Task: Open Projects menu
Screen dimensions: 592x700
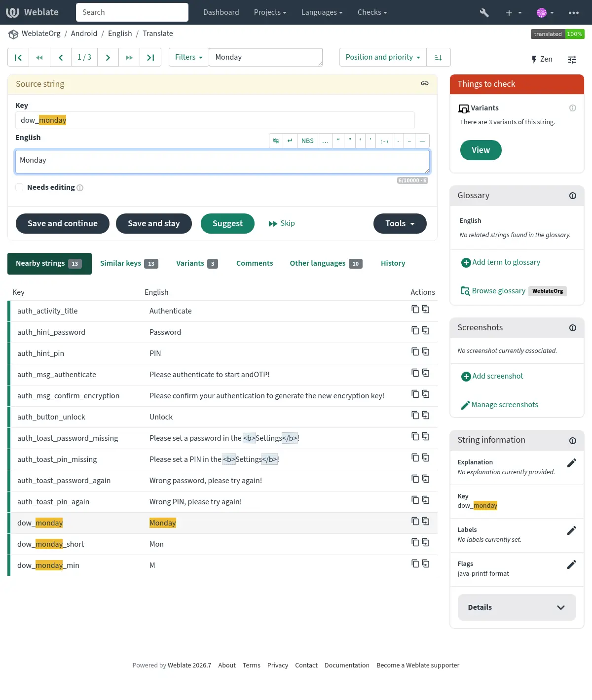Action: pos(270,12)
